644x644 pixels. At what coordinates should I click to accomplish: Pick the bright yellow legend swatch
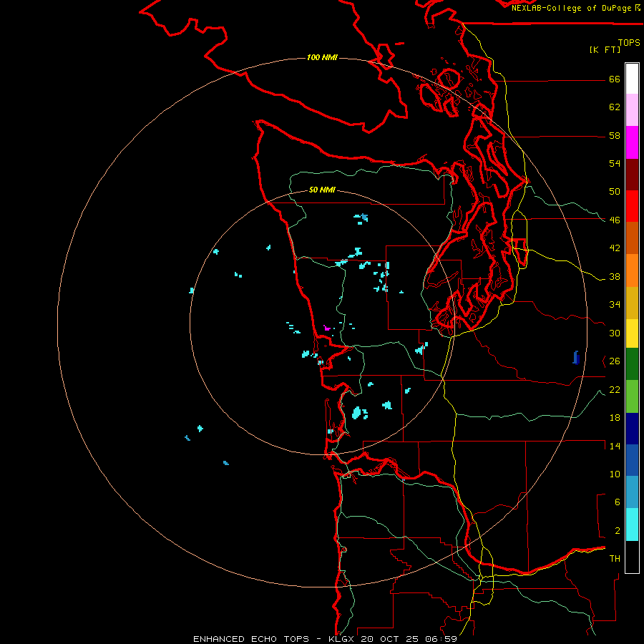tap(632, 333)
